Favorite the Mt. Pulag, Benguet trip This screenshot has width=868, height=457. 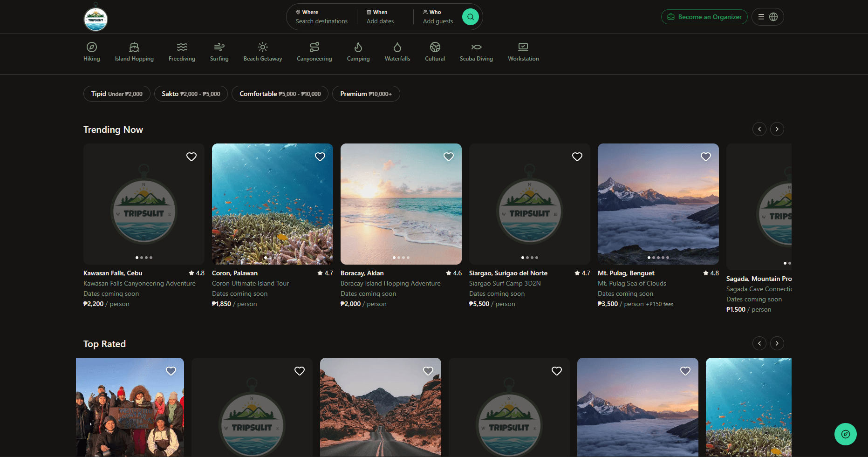click(x=706, y=157)
